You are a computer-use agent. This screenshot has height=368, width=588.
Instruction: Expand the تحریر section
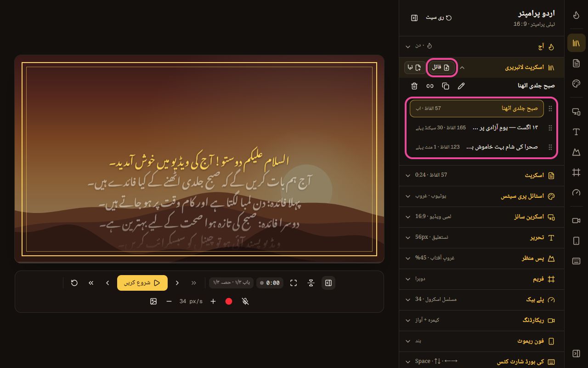click(x=481, y=237)
